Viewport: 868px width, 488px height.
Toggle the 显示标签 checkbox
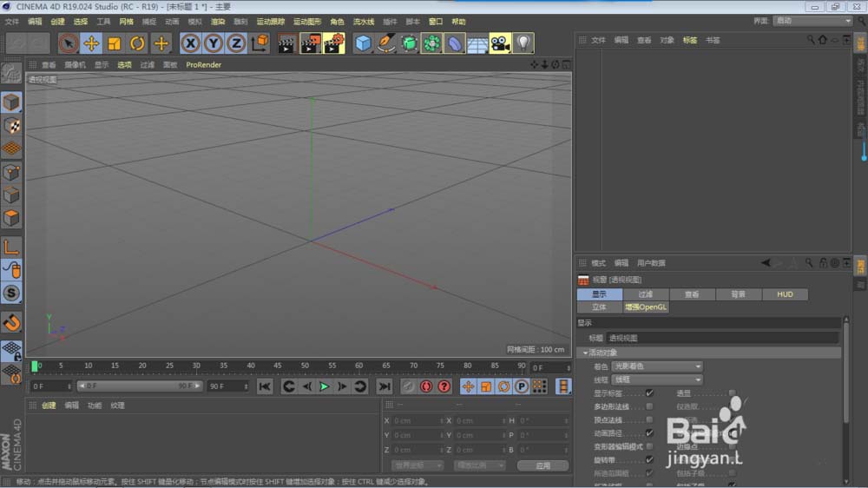click(x=650, y=392)
